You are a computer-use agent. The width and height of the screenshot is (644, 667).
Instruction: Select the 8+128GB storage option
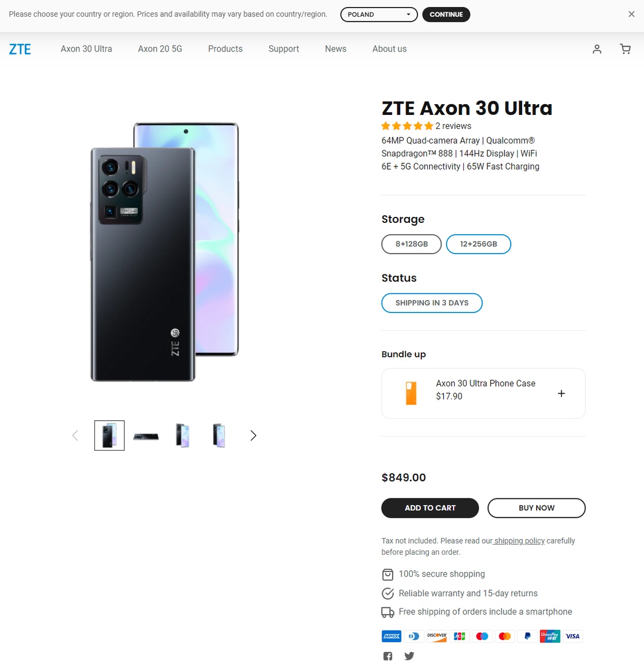412,244
